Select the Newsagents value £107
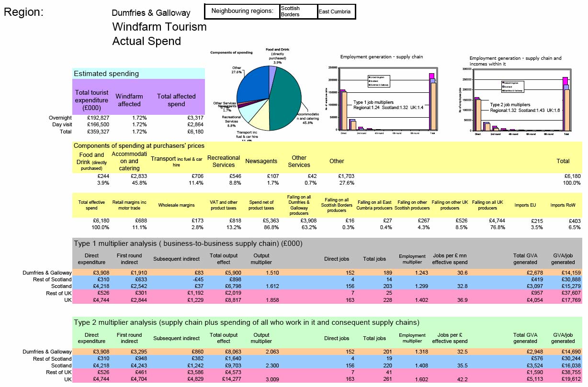Image resolution: width=588 pixels, height=387 pixels. (273, 176)
